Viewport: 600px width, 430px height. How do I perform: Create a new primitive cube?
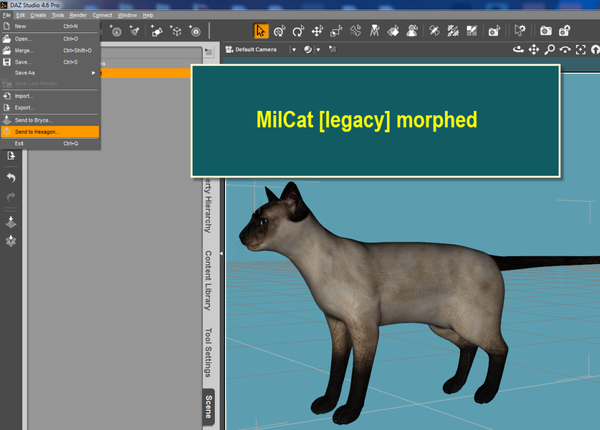tap(176, 31)
